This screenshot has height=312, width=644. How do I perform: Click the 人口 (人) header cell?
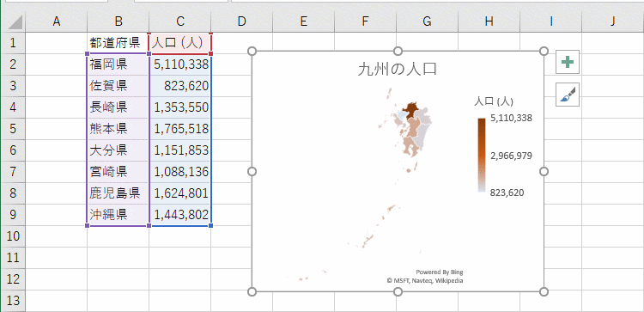180,43
